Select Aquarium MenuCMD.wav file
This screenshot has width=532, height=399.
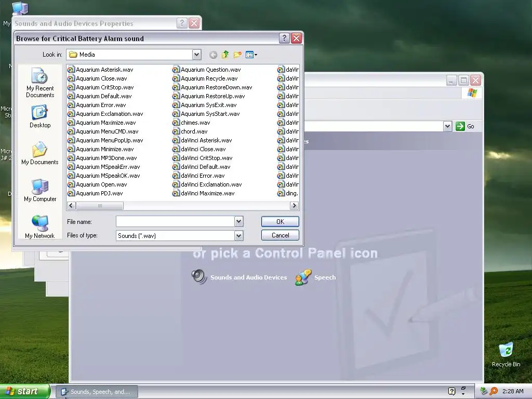pos(103,131)
